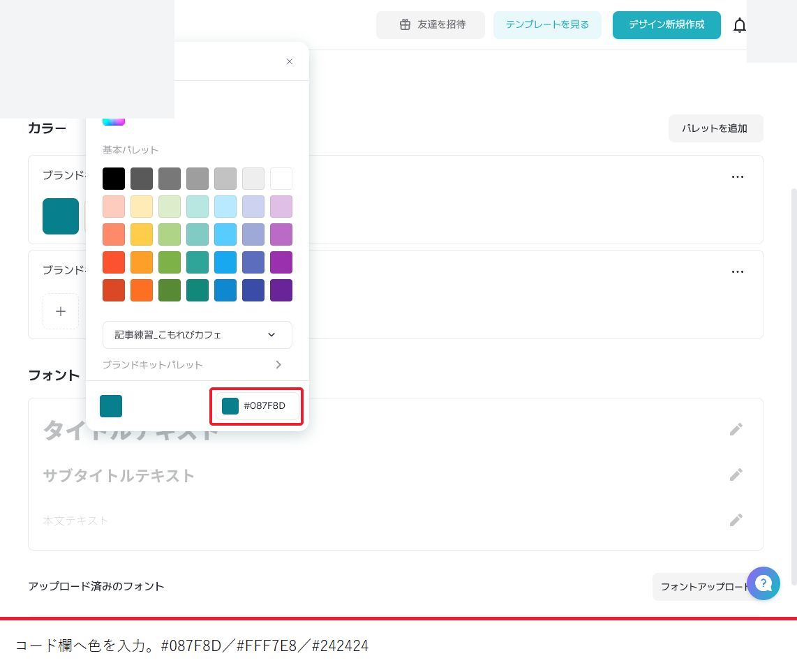
Task: Click the notification bell icon
Action: [740, 25]
